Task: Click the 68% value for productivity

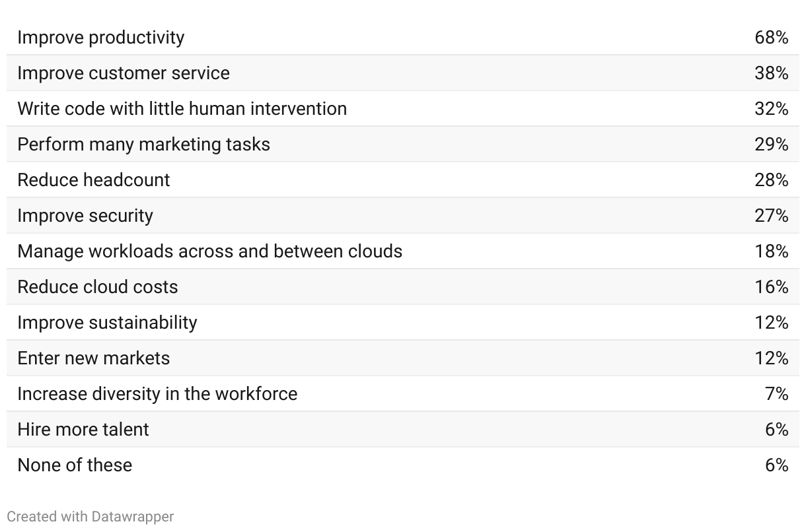Action: click(771, 38)
